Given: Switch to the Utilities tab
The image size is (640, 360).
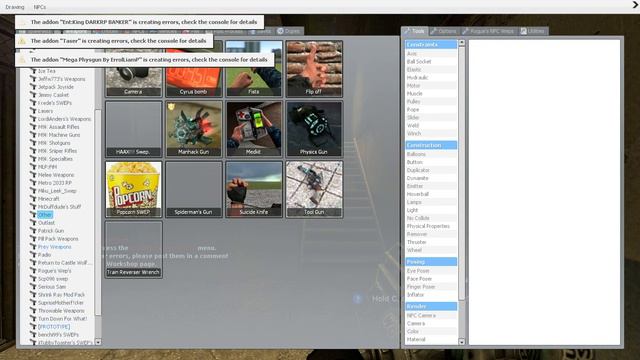Looking at the screenshot, I should point(533,31).
